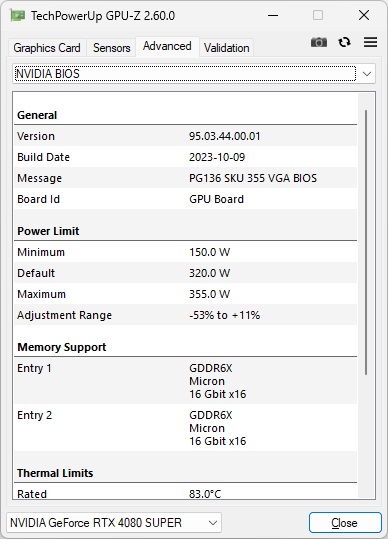Minimize the GPU-Z window
The height and width of the screenshot is (539, 388).
[273, 15]
